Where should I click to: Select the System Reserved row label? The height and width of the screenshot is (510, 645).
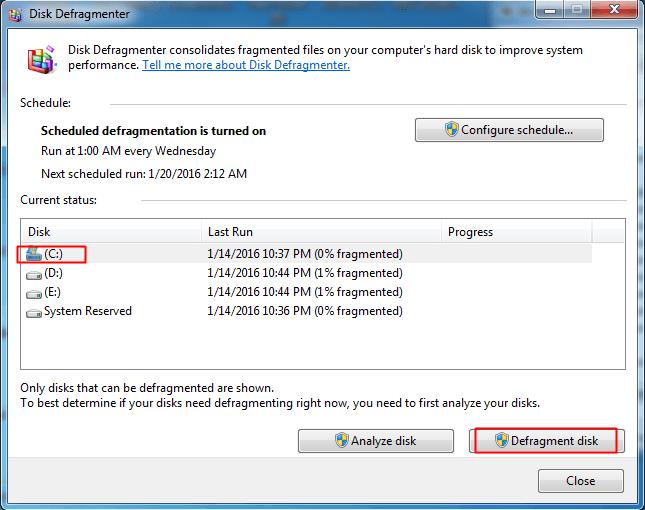(88, 311)
